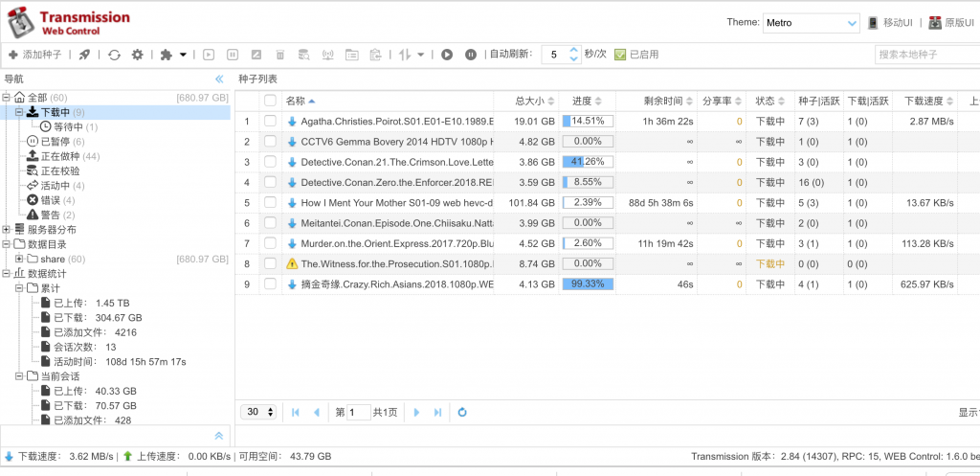
Task: Sort by 分享率 column header
Action: tap(722, 101)
